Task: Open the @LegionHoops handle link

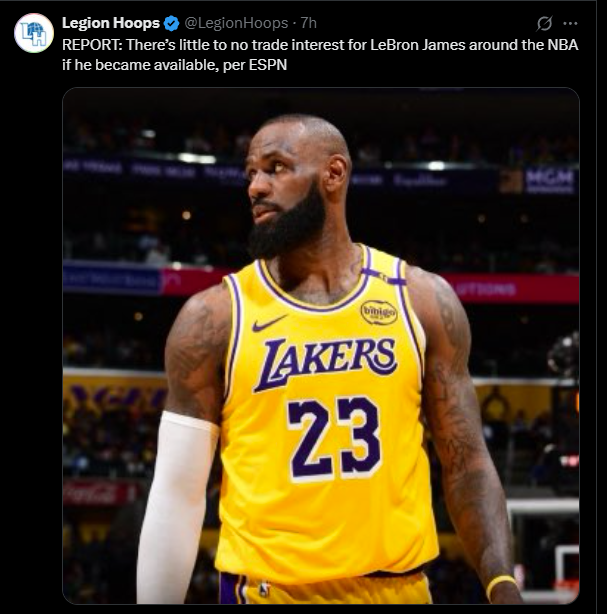Action: [236, 23]
